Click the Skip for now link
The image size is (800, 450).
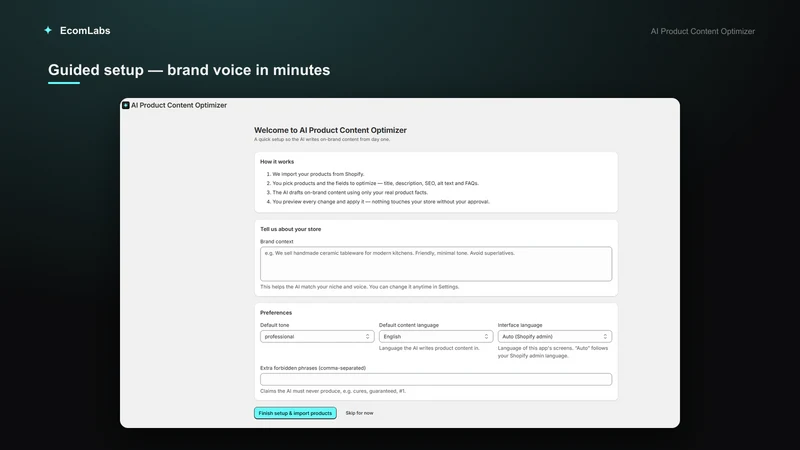coord(359,413)
